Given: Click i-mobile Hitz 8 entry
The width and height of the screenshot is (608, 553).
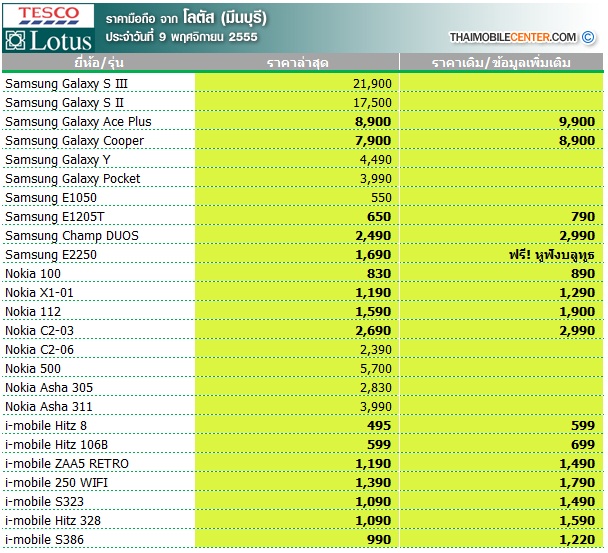Looking at the screenshot, I should tap(46, 426).
